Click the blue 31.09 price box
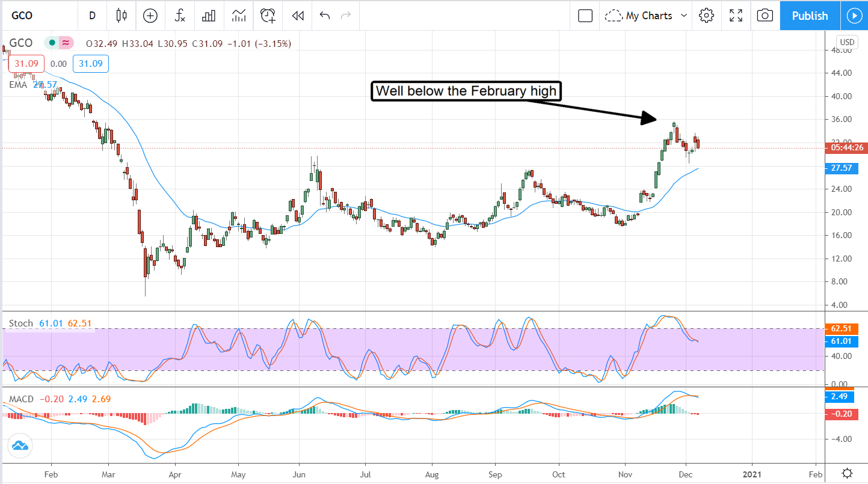 point(91,64)
